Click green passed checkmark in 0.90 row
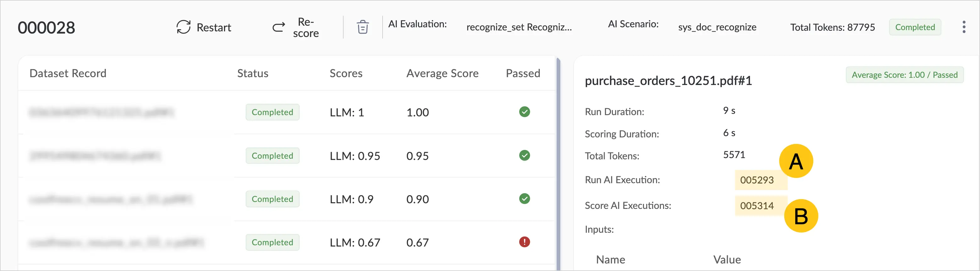Screen dimensions: 980x271 point(524,199)
